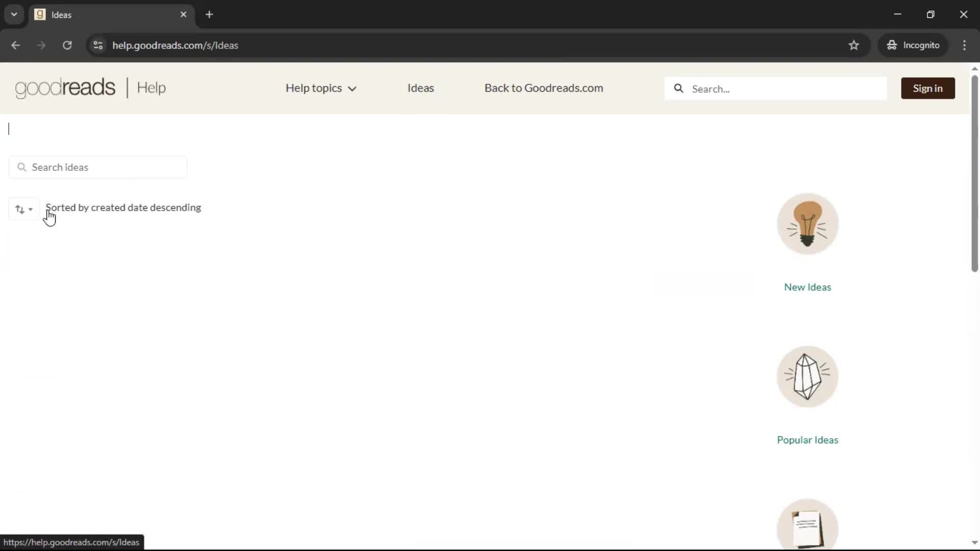Click 'Sorted by created date descending' text
980x551 pixels.
(124, 208)
